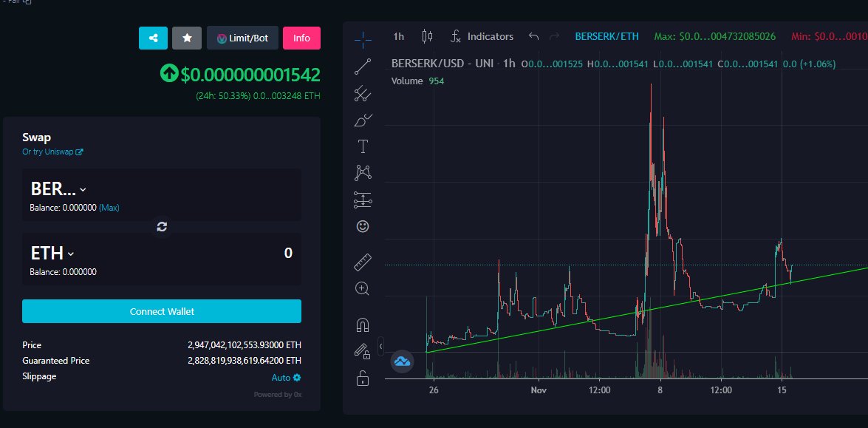Select the ruler measure tool
The height and width of the screenshot is (428, 868).
(363, 262)
